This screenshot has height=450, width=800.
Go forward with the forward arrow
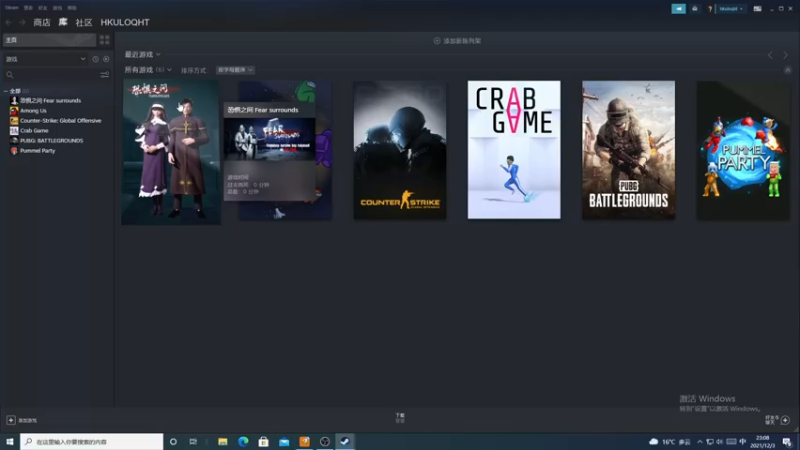[x=22, y=22]
